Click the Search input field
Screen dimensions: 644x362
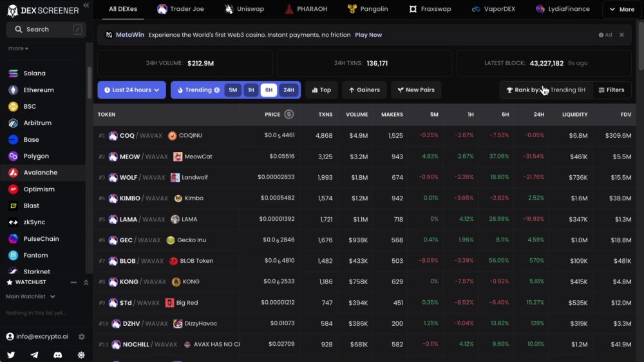[x=46, y=30]
